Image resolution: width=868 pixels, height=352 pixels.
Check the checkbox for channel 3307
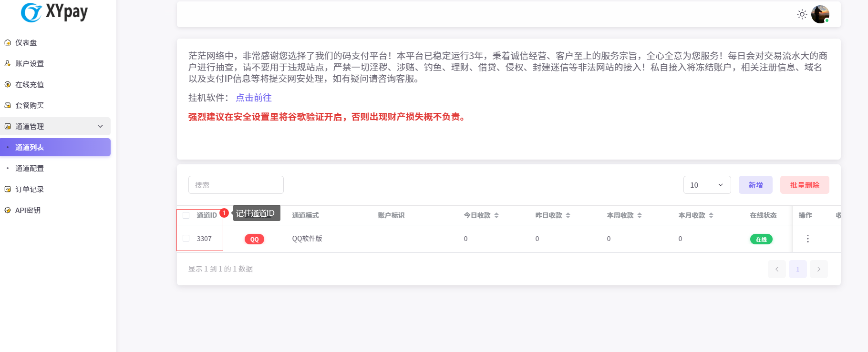click(186, 239)
